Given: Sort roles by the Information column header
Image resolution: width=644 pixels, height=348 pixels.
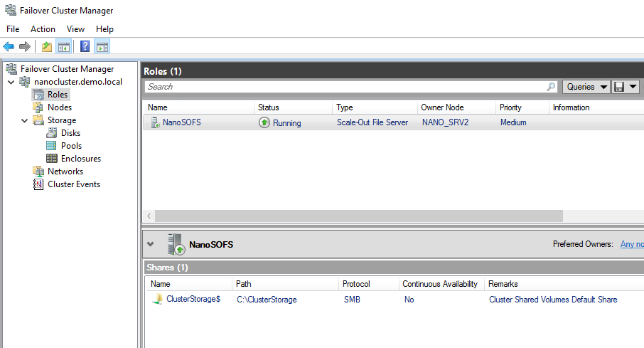Looking at the screenshot, I should (596, 107).
